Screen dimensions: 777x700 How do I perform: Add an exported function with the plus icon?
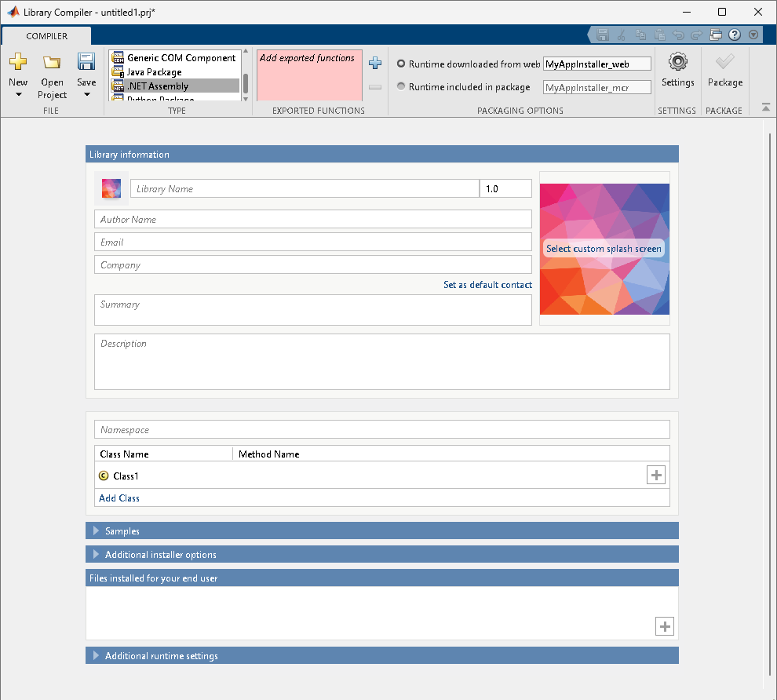[x=374, y=64]
